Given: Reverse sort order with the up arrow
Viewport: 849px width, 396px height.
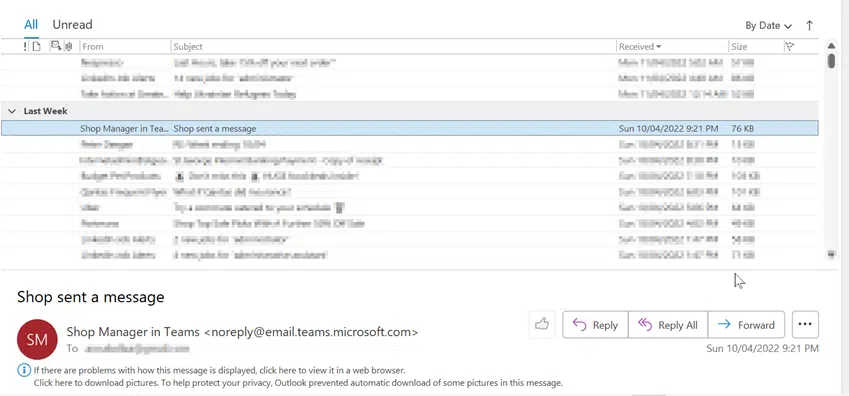Looking at the screenshot, I should [x=809, y=25].
